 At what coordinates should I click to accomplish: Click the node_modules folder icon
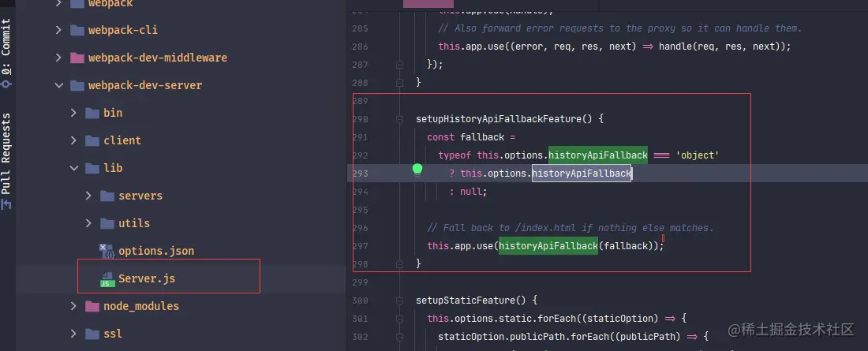[92, 306]
